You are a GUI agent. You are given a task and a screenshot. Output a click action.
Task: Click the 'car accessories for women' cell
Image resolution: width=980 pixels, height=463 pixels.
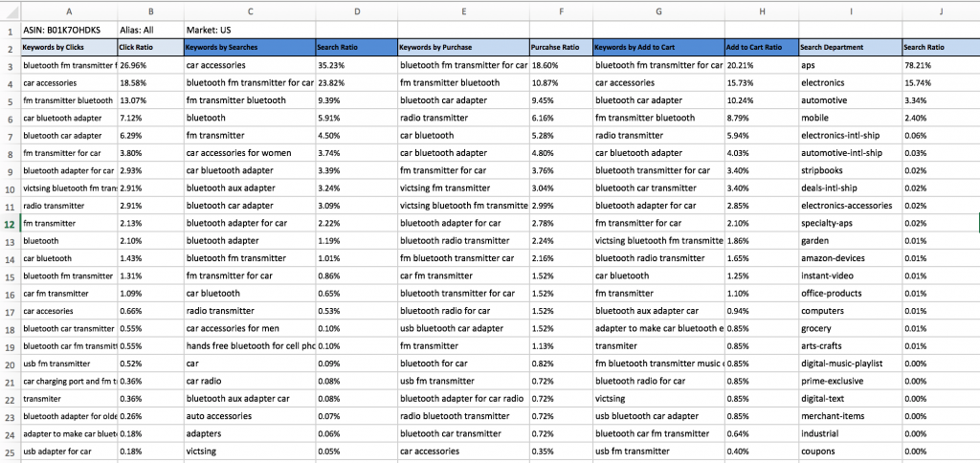pyautogui.click(x=250, y=153)
